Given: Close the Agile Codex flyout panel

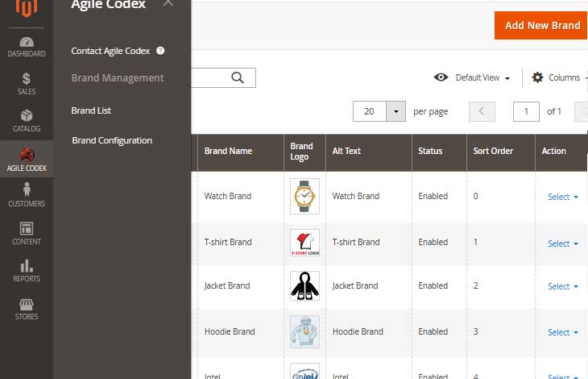Looking at the screenshot, I should (168, 3).
